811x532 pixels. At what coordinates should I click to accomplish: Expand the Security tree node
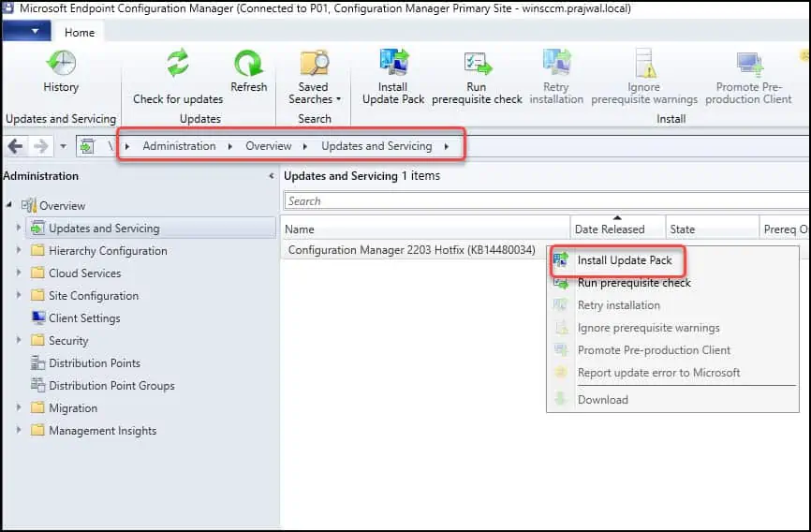tap(19, 340)
